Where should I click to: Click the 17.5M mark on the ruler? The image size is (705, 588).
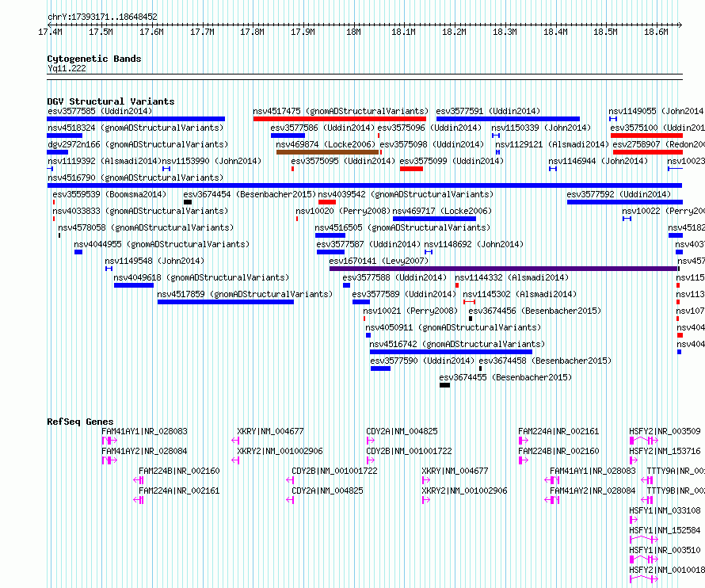coord(101,32)
